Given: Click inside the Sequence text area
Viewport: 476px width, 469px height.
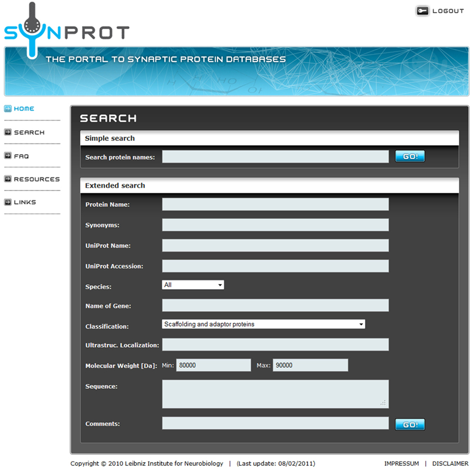Looking at the screenshot, I should pos(276,394).
